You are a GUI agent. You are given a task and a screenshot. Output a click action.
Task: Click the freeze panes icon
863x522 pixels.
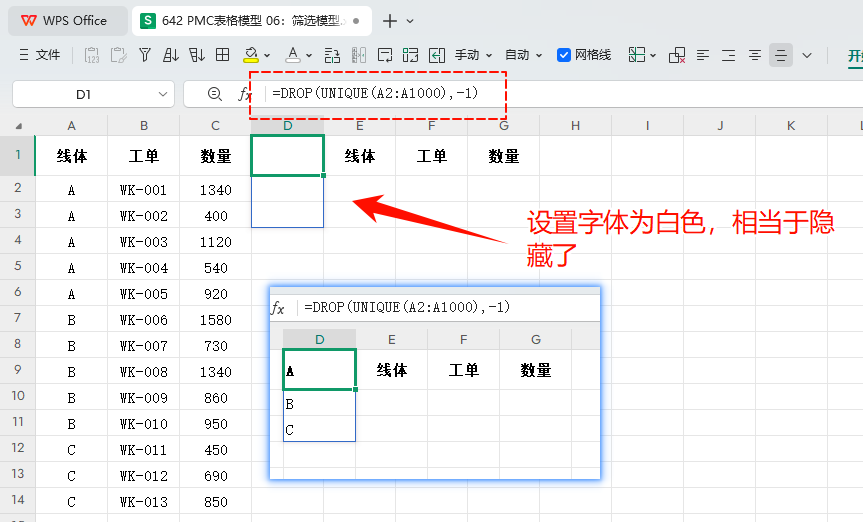coord(637,55)
